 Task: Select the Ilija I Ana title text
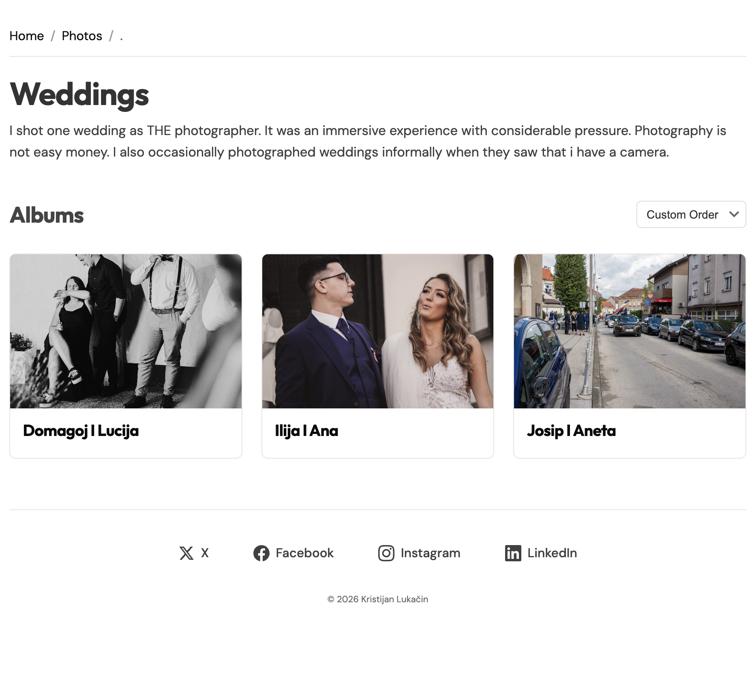coord(306,431)
